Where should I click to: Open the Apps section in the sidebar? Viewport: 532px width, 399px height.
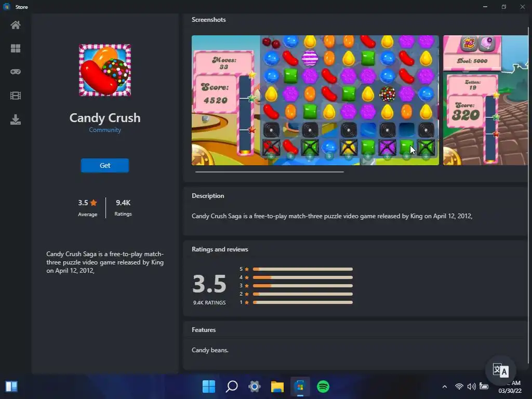[x=15, y=48]
